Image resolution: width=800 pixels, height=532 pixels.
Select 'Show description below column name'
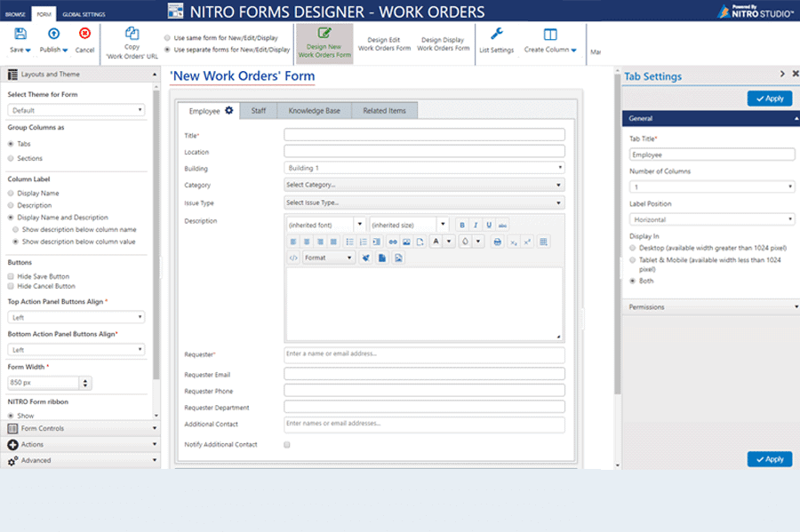pos(15,229)
